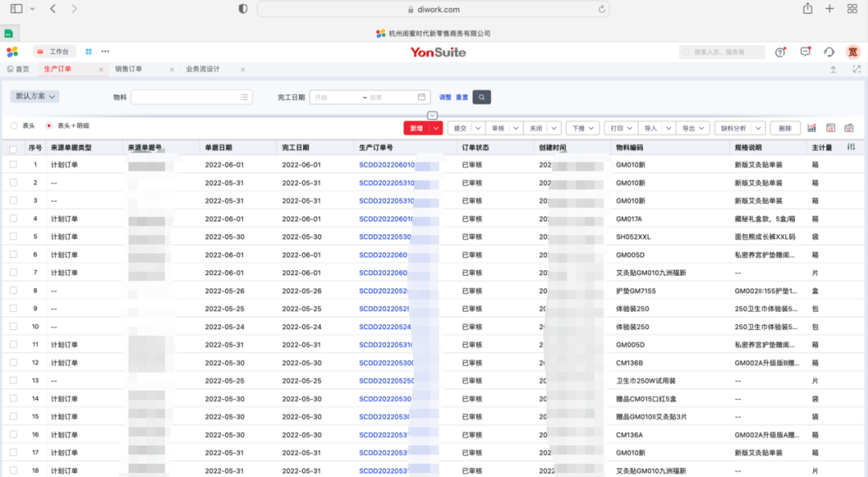This screenshot has height=477, width=868.
Task: Click the scroll-to-top arrow icon
Action: click(833, 69)
